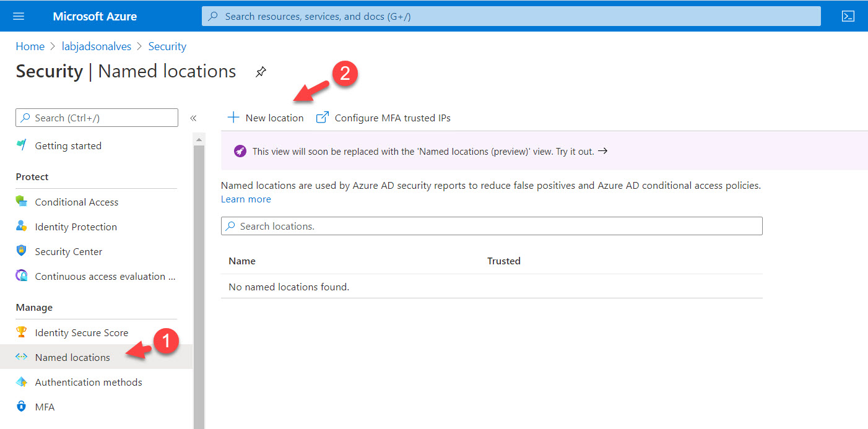Viewport: 868px width, 429px height.
Task: Open MFA in the sidebar
Action: pos(45,407)
